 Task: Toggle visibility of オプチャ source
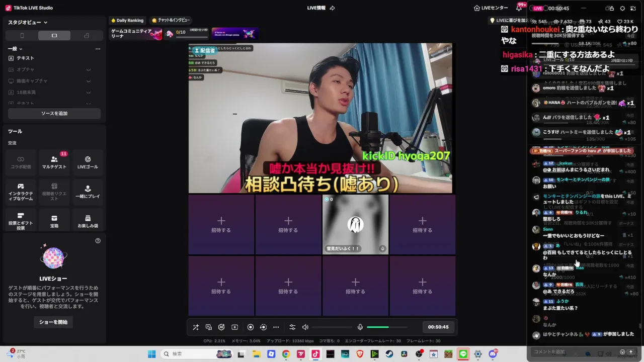point(89,69)
